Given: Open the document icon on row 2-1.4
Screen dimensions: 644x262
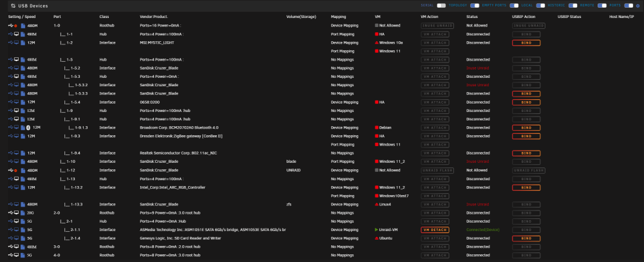Looking at the screenshot, I should point(23,238).
